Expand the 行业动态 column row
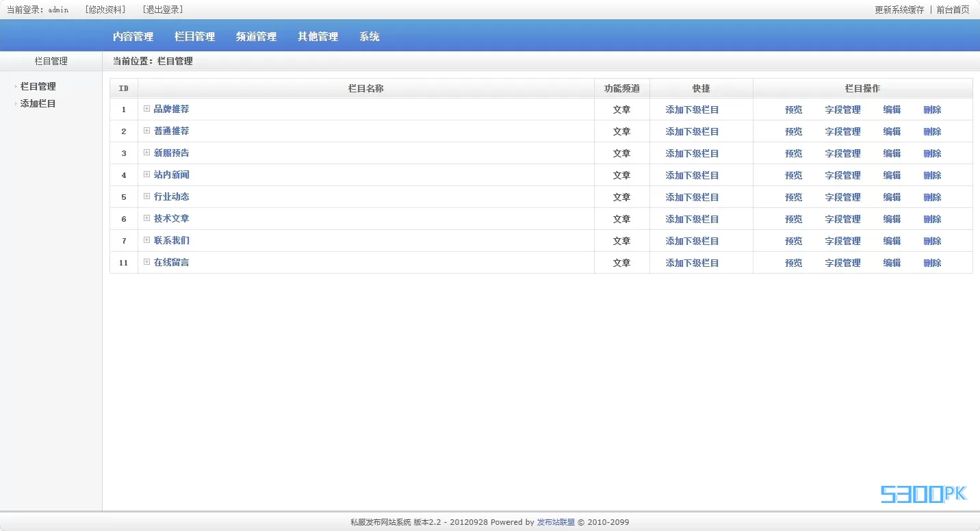980x531 pixels. pos(146,196)
